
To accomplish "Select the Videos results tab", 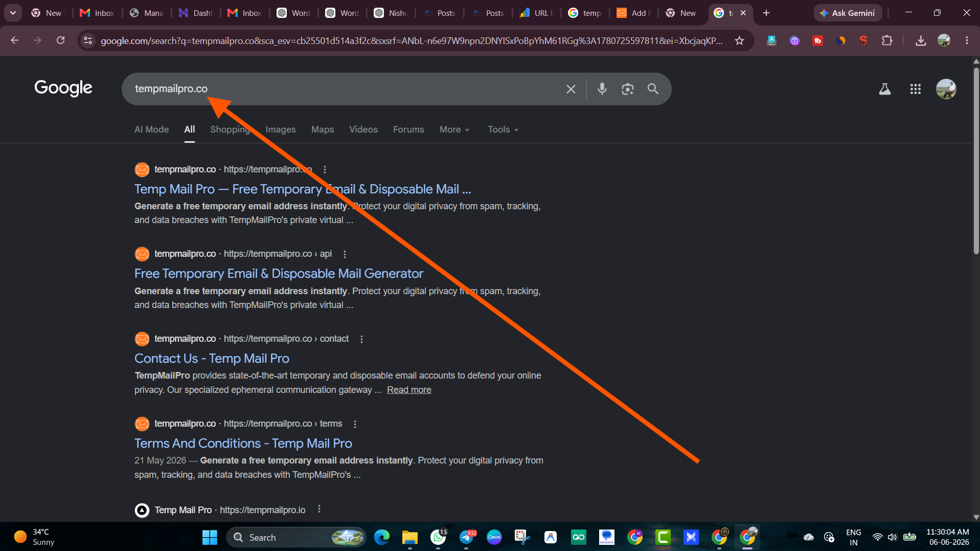I will pos(363,129).
